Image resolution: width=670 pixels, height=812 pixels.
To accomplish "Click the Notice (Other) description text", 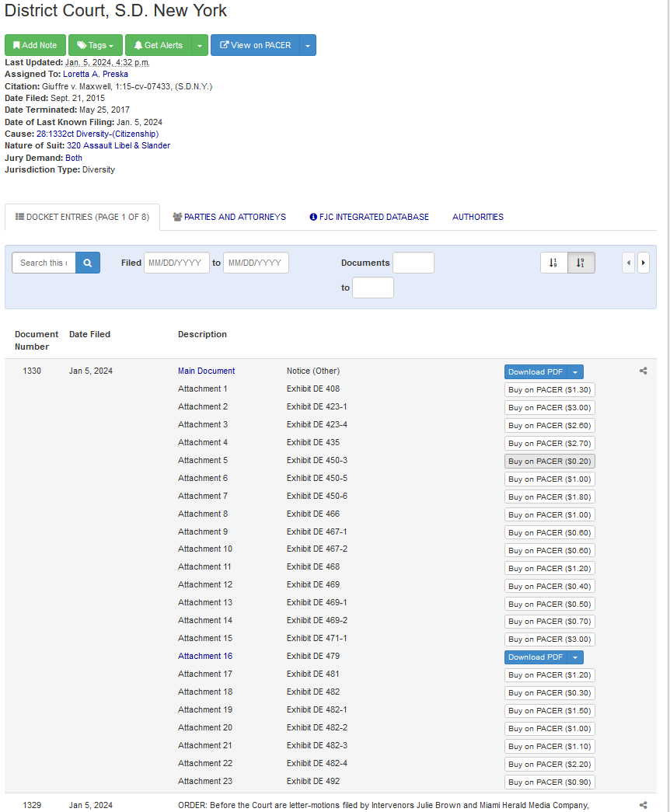I will coord(313,371).
